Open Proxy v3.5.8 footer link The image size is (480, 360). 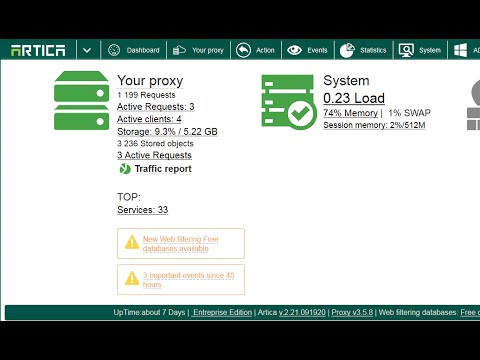click(352, 312)
